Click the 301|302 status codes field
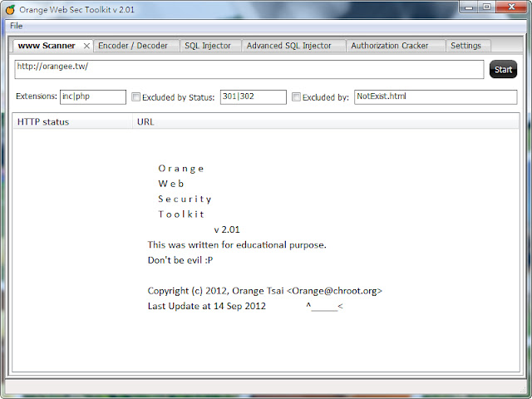The image size is (532, 399). click(x=253, y=97)
